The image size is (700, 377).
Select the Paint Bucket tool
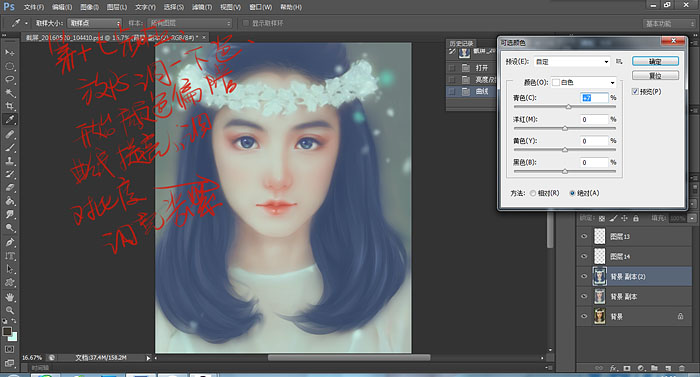(10, 201)
